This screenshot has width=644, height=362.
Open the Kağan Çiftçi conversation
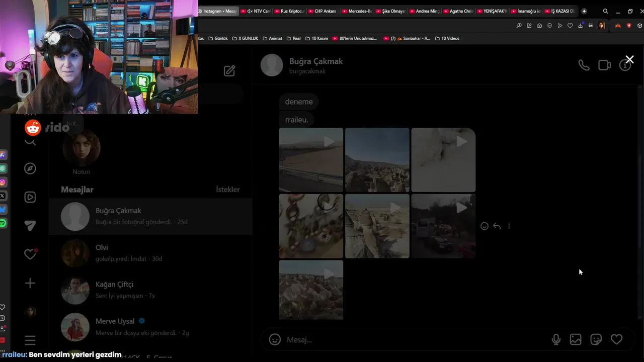pos(150,290)
